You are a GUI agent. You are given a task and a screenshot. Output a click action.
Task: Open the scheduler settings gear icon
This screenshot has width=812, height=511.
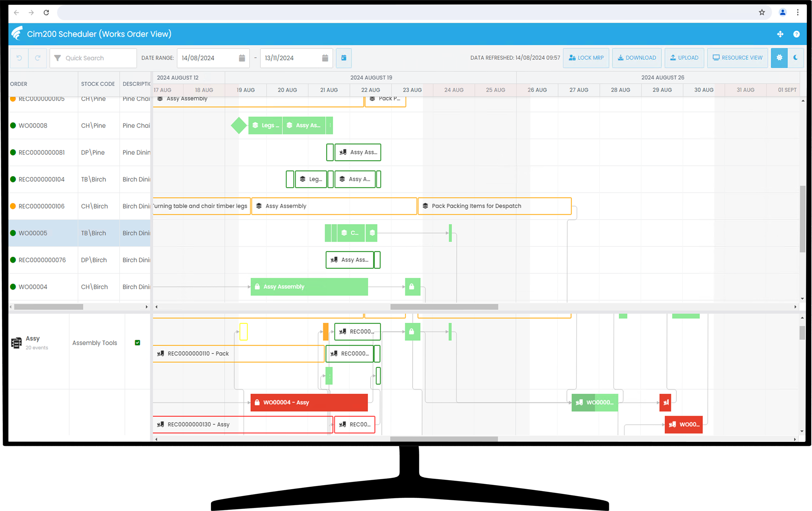779,58
